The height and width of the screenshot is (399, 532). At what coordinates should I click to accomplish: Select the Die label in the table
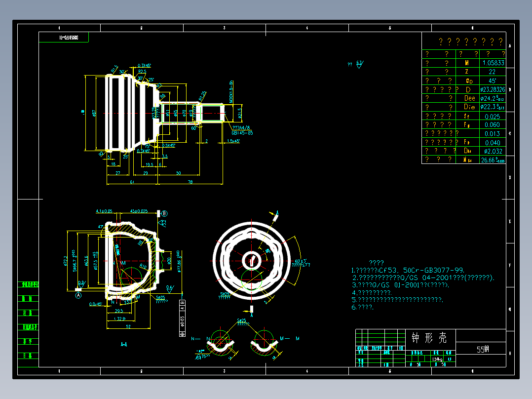tap(470, 107)
